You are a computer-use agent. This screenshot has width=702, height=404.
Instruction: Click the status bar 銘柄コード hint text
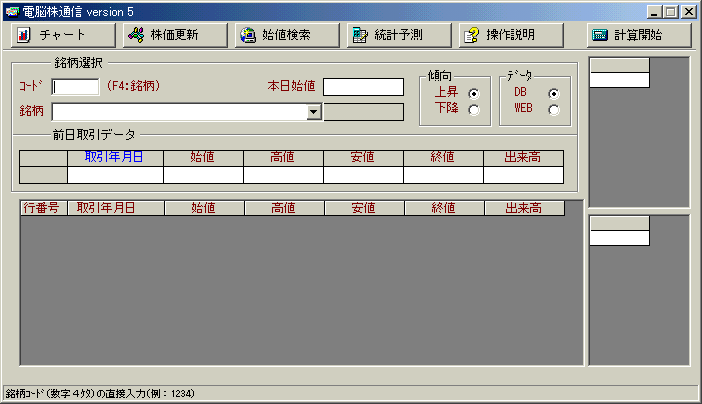tap(100, 394)
